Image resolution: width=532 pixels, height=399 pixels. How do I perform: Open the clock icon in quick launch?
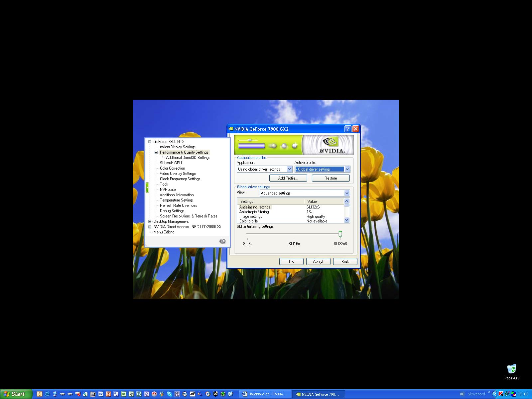click(39, 394)
